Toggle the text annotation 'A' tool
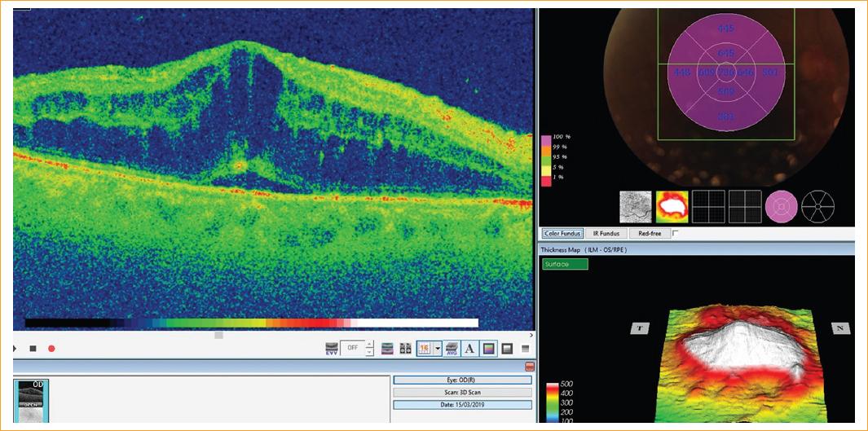The width and height of the screenshot is (868, 431). pos(469,349)
